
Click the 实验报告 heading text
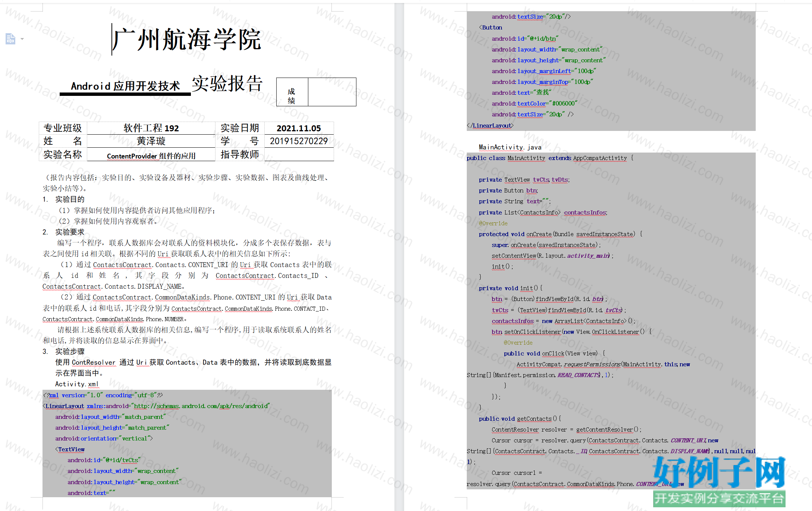click(x=227, y=83)
